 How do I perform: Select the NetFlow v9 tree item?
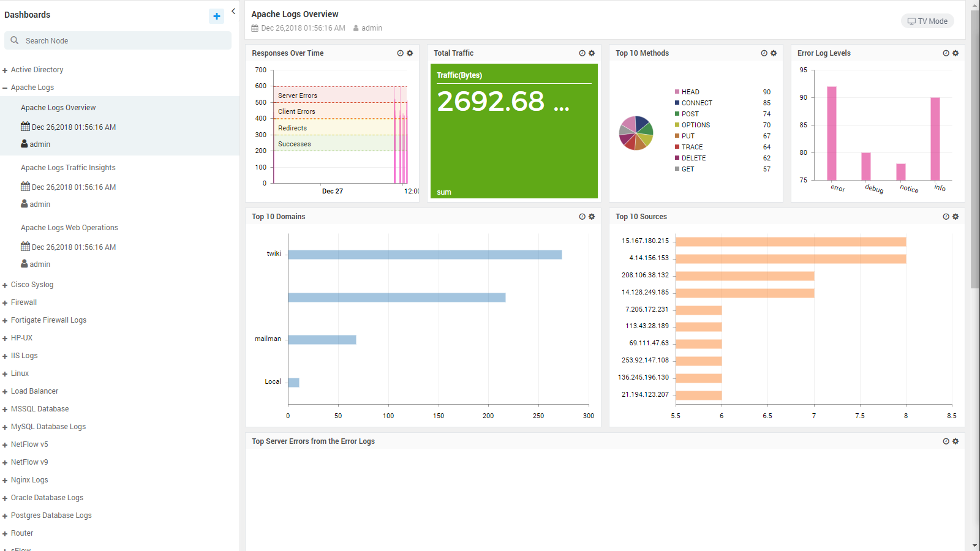29,462
